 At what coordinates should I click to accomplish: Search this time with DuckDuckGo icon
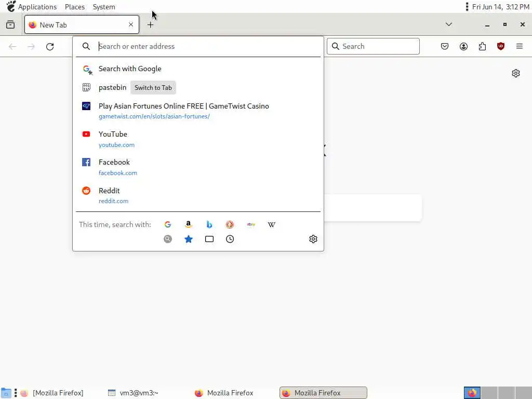point(230,224)
